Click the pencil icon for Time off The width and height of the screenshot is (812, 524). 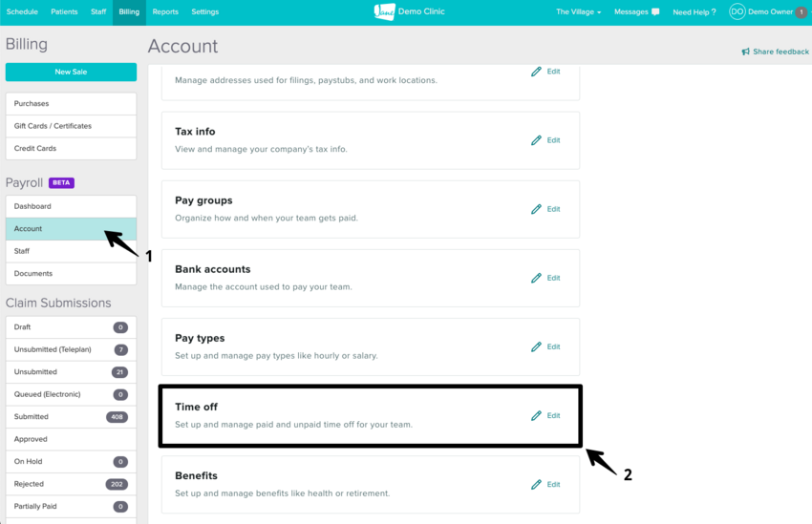point(536,415)
